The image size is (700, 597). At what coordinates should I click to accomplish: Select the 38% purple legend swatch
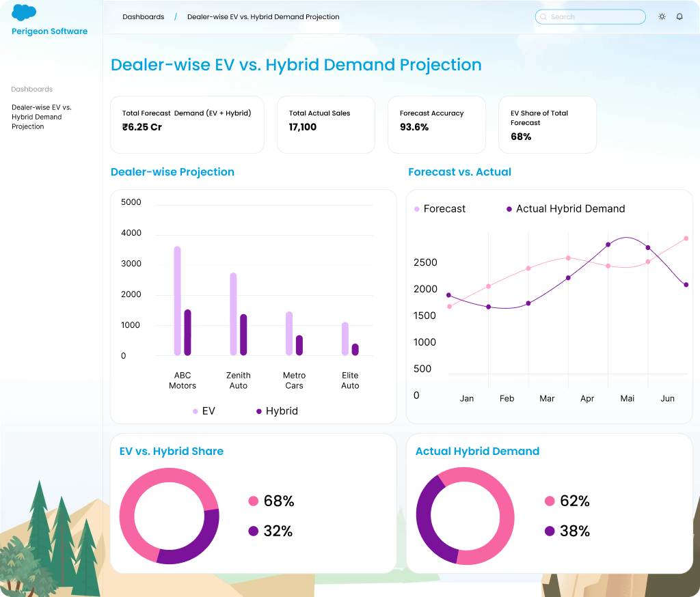pos(550,531)
